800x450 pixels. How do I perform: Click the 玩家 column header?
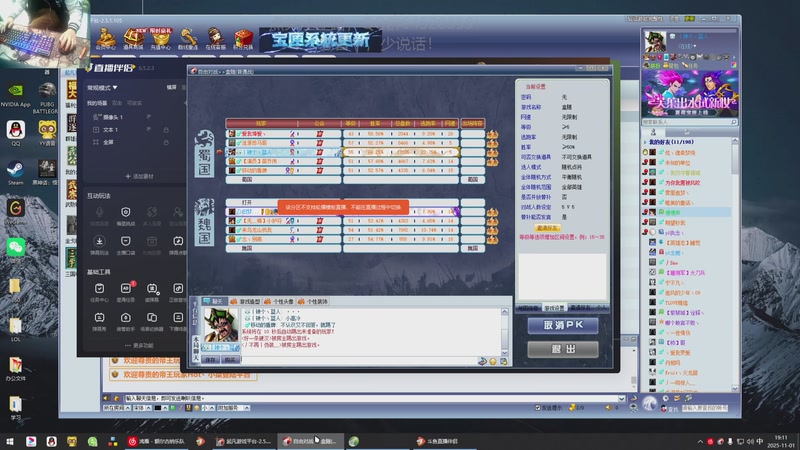pyautogui.click(x=261, y=123)
